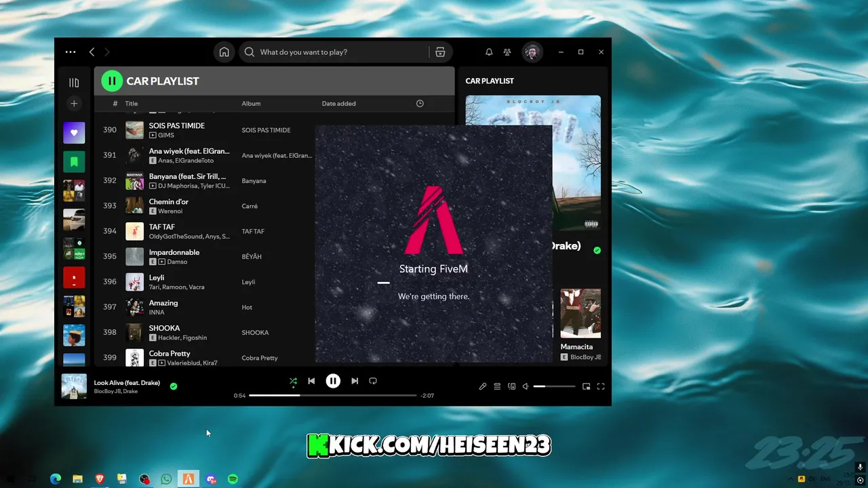868x488 pixels.
Task: Open 'Look Alive (feat. Drake)' in player bar
Action: click(x=127, y=383)
